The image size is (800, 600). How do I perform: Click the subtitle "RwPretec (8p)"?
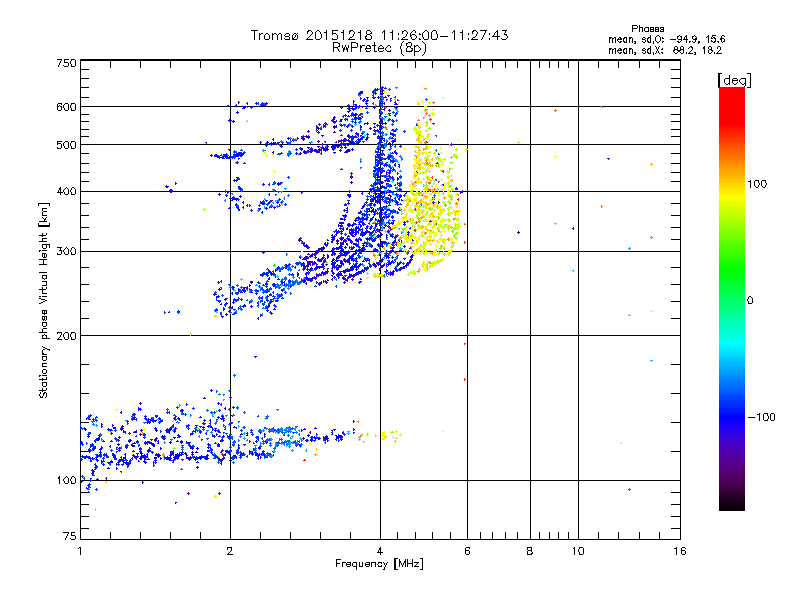379,48
